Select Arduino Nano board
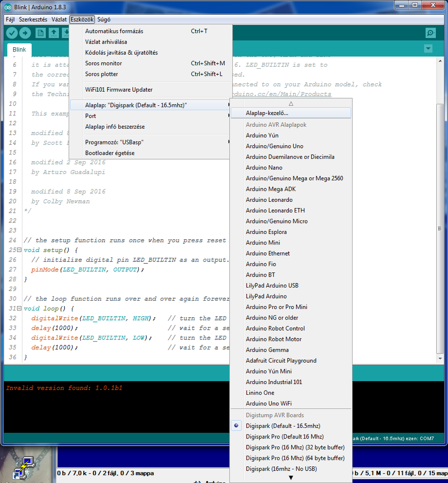This screenshot has height=483, width=448. click(x=290, y=168)
